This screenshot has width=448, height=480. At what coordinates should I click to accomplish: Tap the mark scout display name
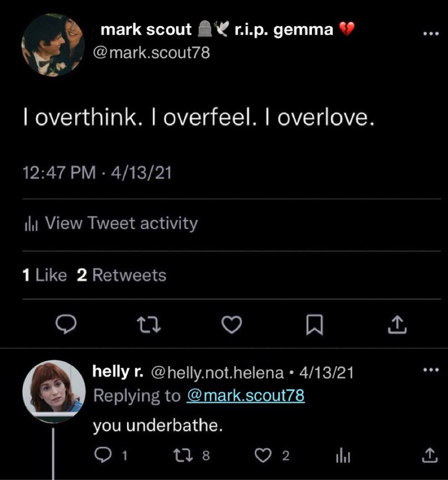pos(147,29)
